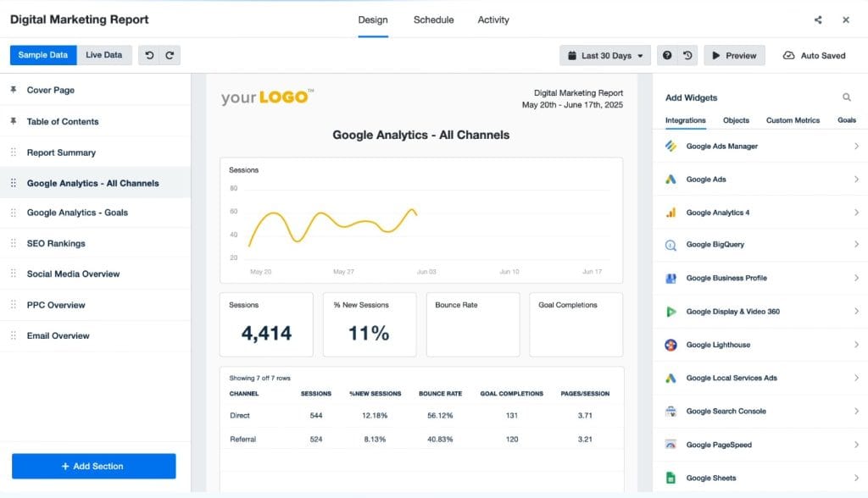
Task: Switch to Sample Data mode
Action: 43,55
